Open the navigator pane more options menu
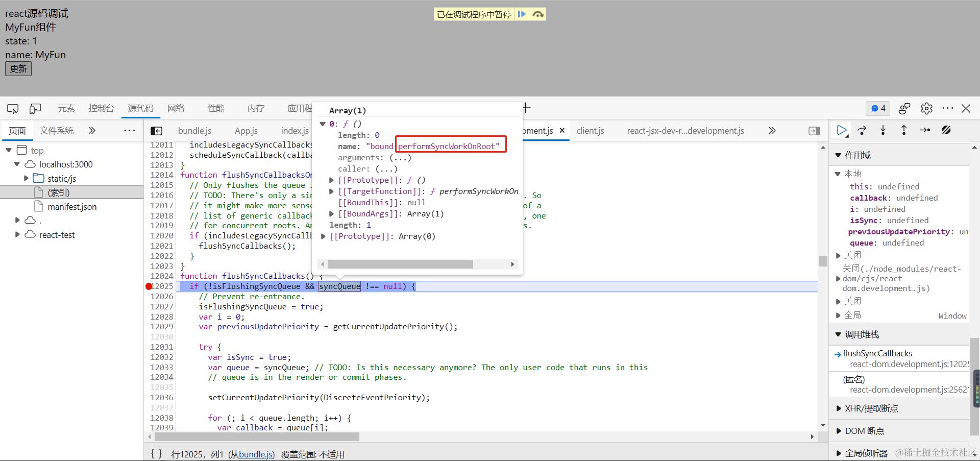Image resolution: width=980 pixels, height=461 pixels. (x=130, y=131)
